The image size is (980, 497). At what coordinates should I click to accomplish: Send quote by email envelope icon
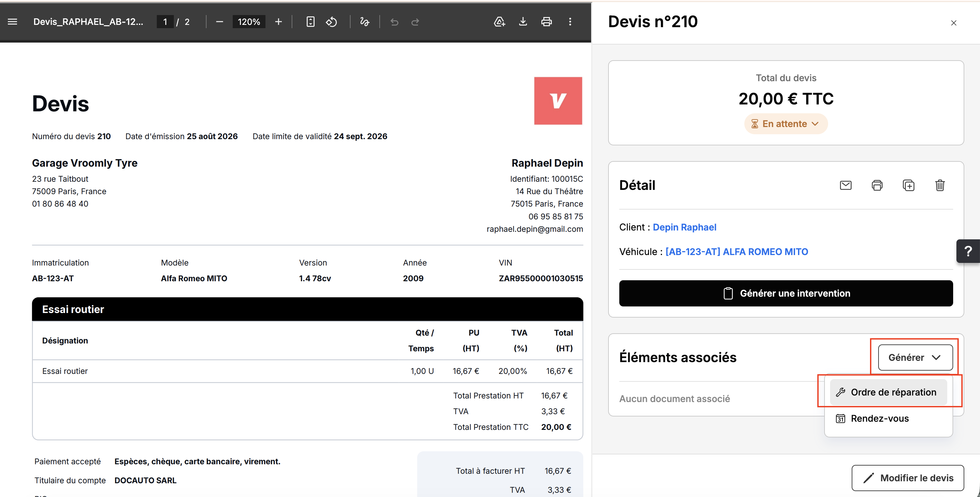[x=846, y=185]
